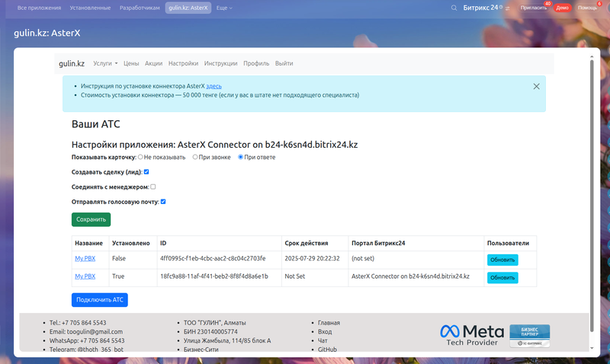Click WhatsApp: +7 705 864 5543 in footer
Screen dimensions: 610x364
click(x=87, y=340)
